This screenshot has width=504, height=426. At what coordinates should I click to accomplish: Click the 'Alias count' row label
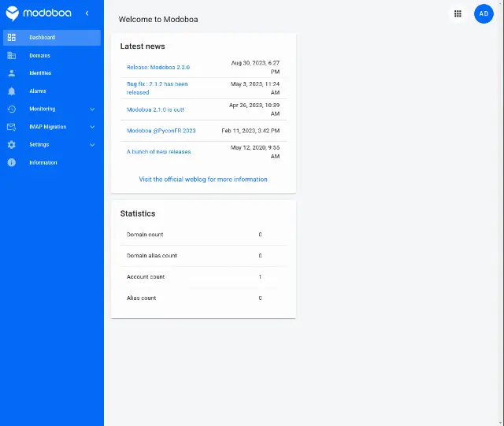click(x=141, y=298)
